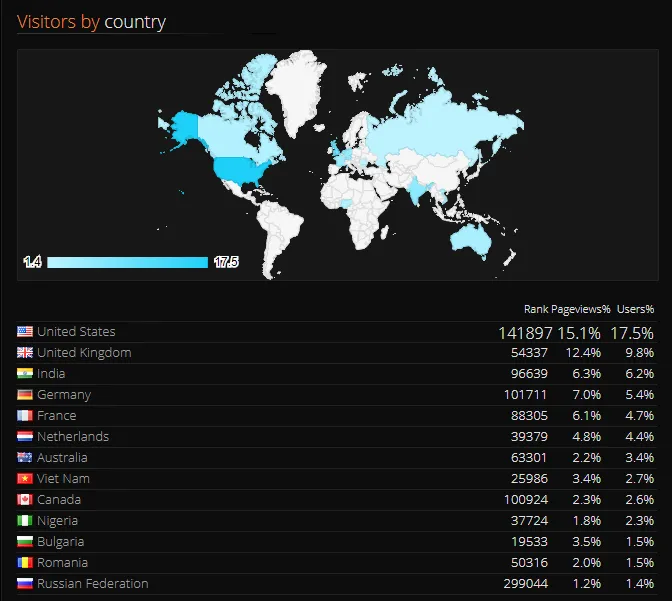Click the Users% column header
Image resolution: width=672 pixels, height=601 pixels.
pos(636,309)
